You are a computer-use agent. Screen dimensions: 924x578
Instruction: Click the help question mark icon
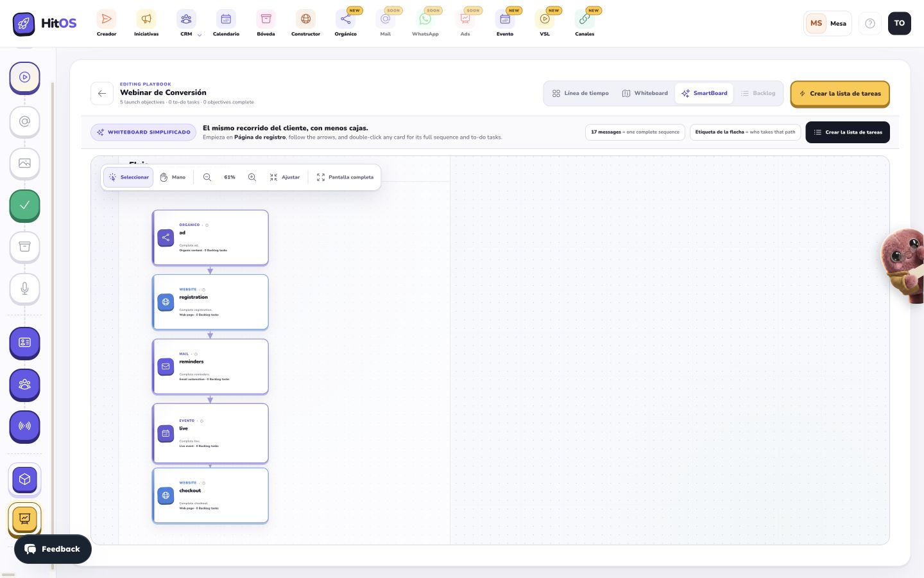tap(870, 23)
